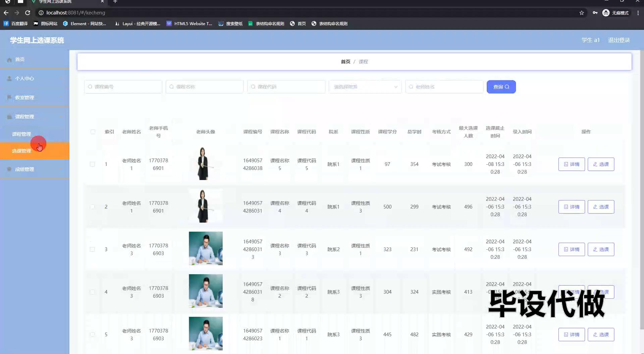Viewport: 644px width, 354px height.
Task: Open the 请选择院系 dropdown
Action: click(x=365, y=87)
